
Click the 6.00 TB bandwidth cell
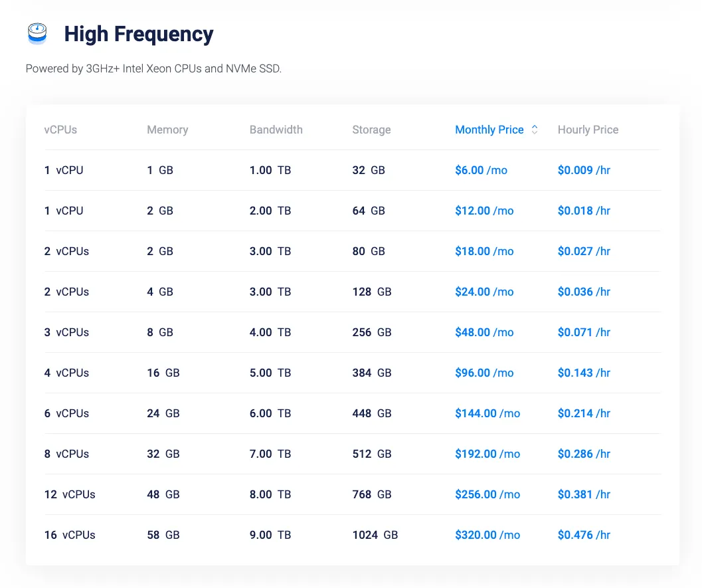[270, 413]
